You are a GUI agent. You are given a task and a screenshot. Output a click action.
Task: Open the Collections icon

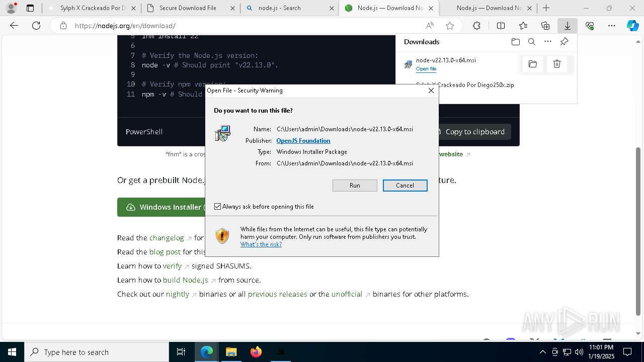(545, 26)
